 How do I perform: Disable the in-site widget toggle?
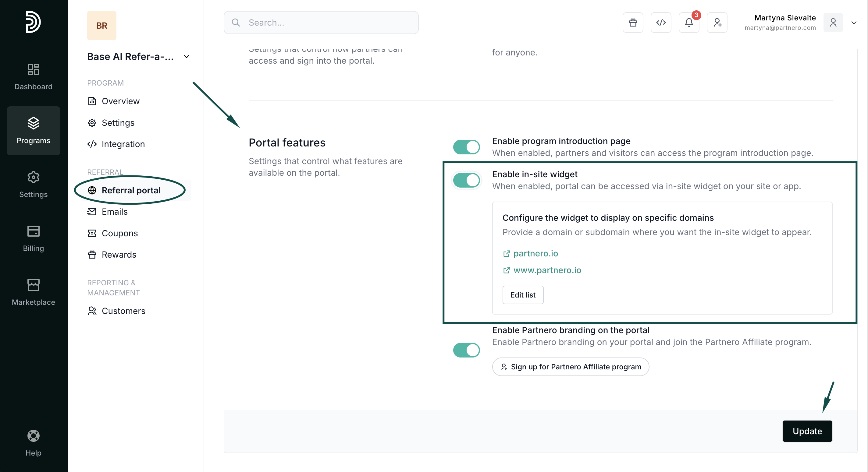[466, 181]
